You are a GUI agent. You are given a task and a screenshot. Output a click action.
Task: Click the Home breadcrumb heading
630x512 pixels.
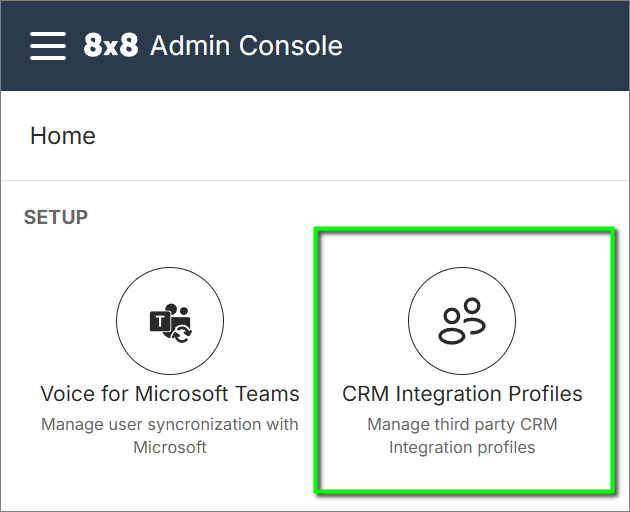click(x=63, y=135)
